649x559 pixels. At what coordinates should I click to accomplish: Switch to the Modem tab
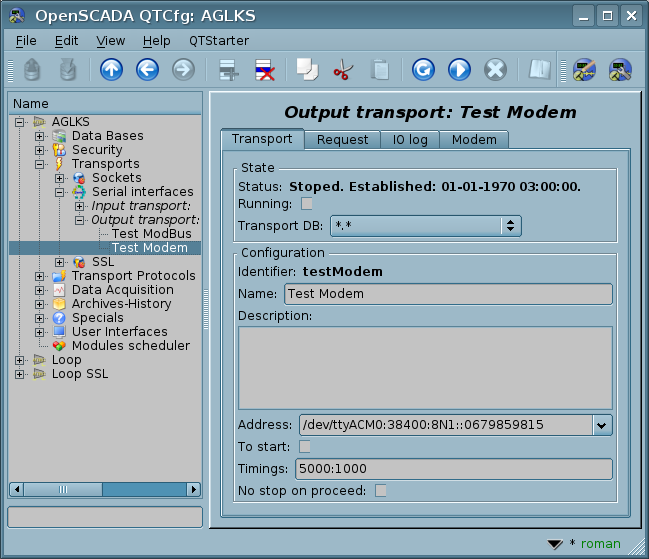click(x=474, y=140)
